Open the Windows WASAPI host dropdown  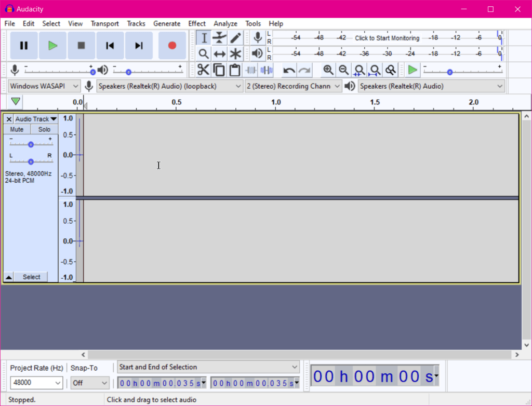click(x=44, y=86)
